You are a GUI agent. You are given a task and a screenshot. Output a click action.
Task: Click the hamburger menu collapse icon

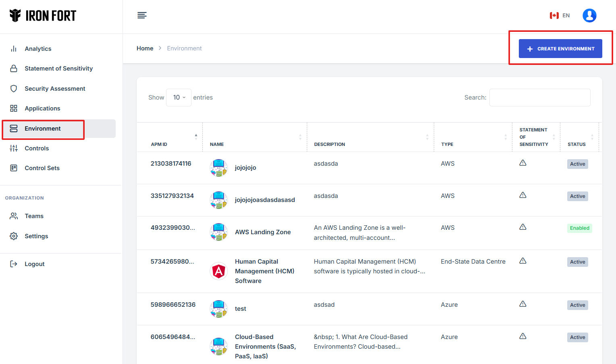pyautogui.click(x=142, y=15)
